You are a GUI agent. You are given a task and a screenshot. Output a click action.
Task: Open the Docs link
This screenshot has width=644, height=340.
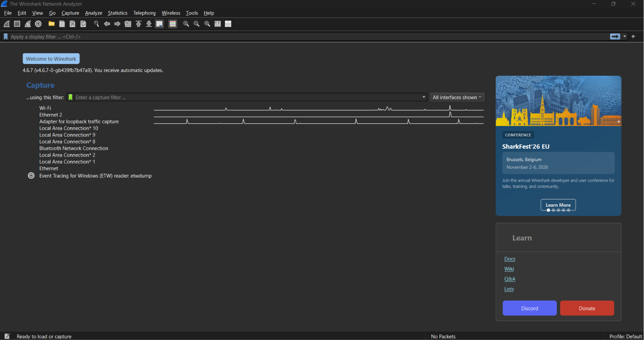(x=510, y=259)
